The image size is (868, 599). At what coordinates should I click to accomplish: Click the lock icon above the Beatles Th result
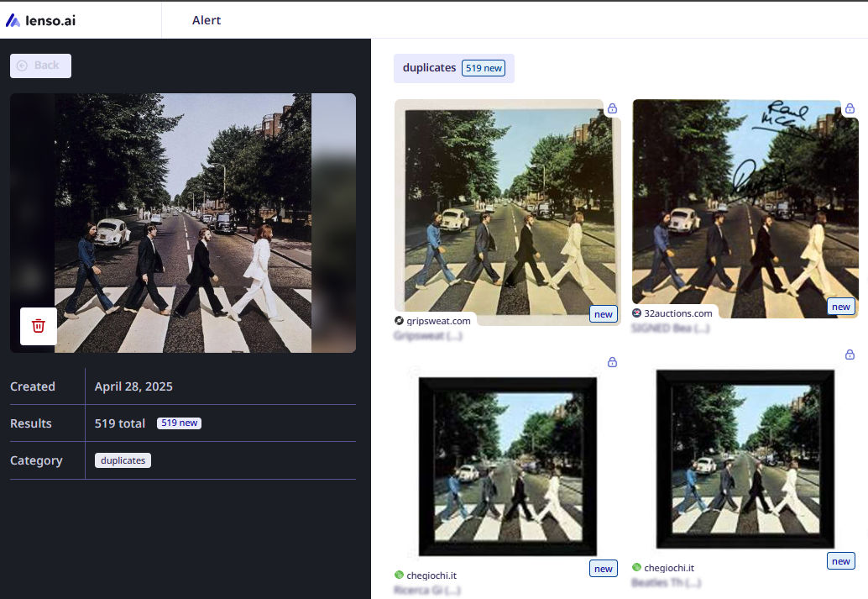[850, 354]
